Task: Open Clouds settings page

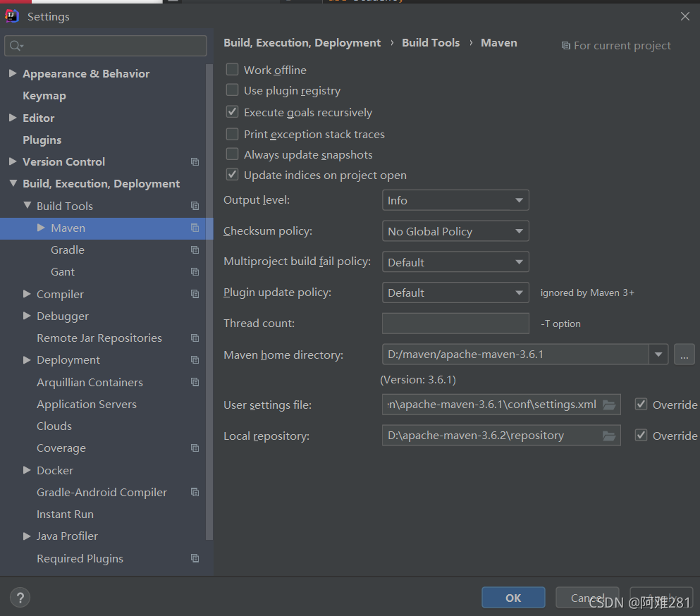Action: point(54,426)
